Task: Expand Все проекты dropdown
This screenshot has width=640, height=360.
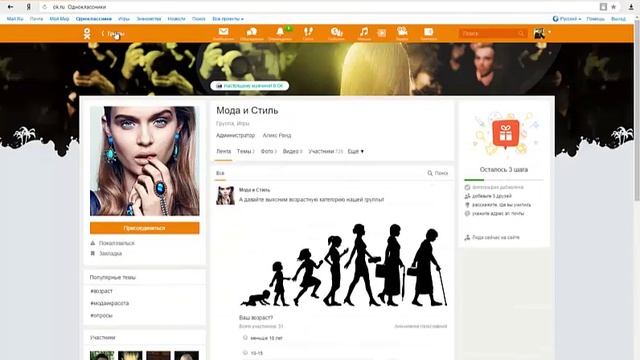Action: coord(228,19)
